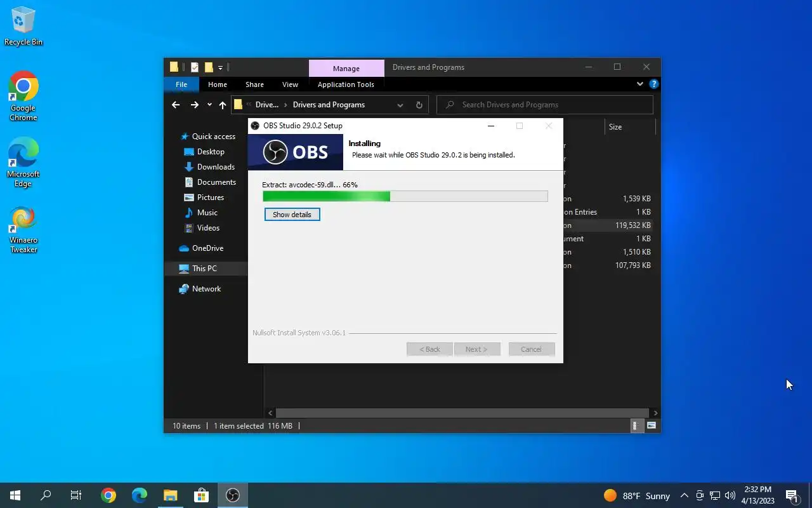Switch to the View ribbon tab
Viewport: 812px width, 508px height.
[x=290, y=84]
